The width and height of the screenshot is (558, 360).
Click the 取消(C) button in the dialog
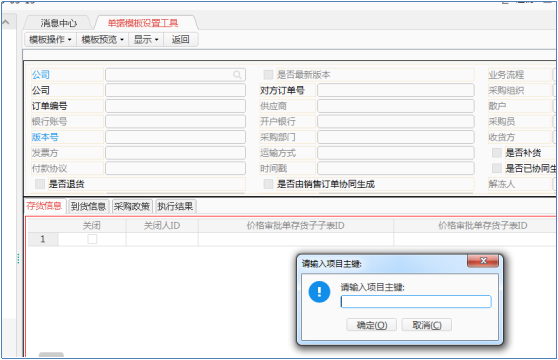coord(427,325)
